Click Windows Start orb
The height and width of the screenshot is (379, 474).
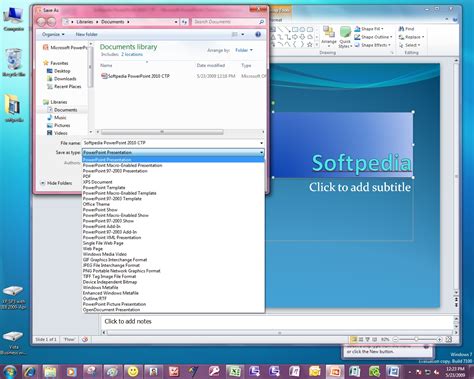[10, 372]
